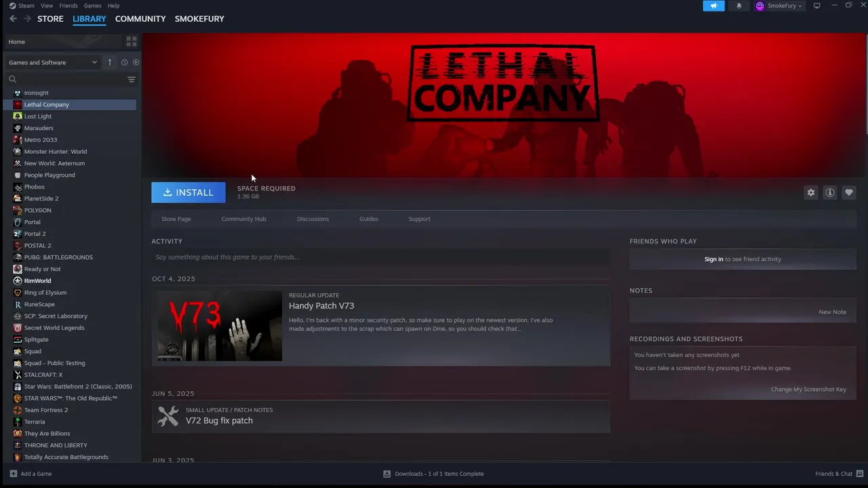The image size is (868, 488).
Task: Show game info with the info icon
Action: click(829, 192)
